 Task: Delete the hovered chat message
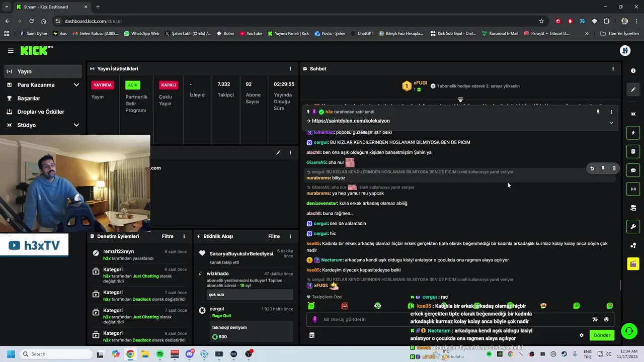(614, 168)
